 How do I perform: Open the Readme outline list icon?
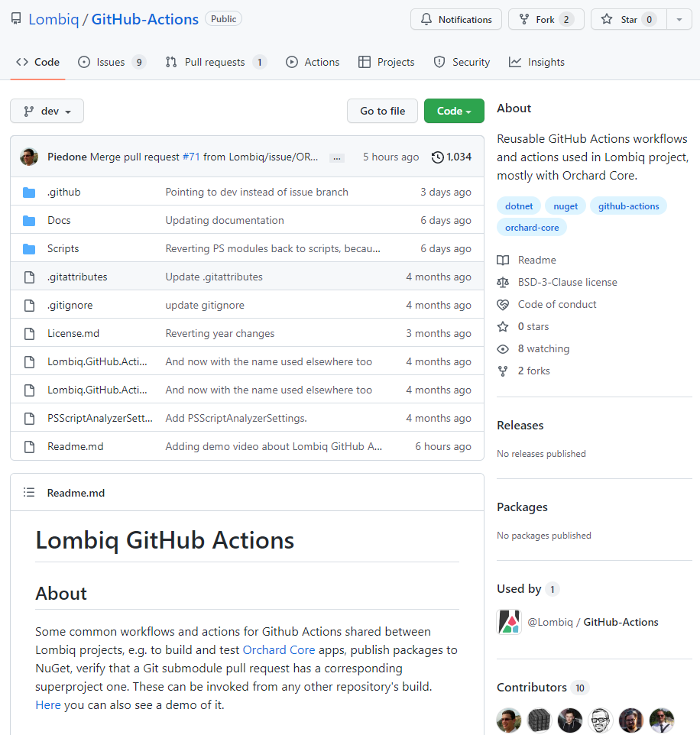point(29,493)
